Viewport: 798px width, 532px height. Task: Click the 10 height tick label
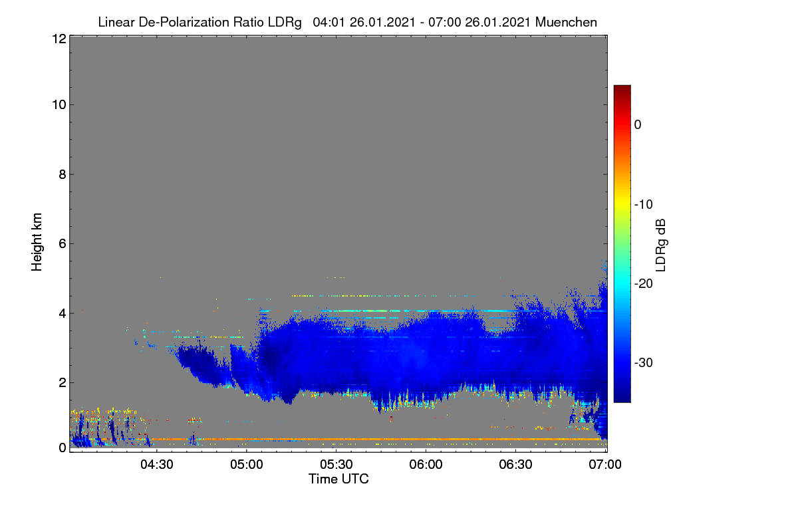pos(58,104)
